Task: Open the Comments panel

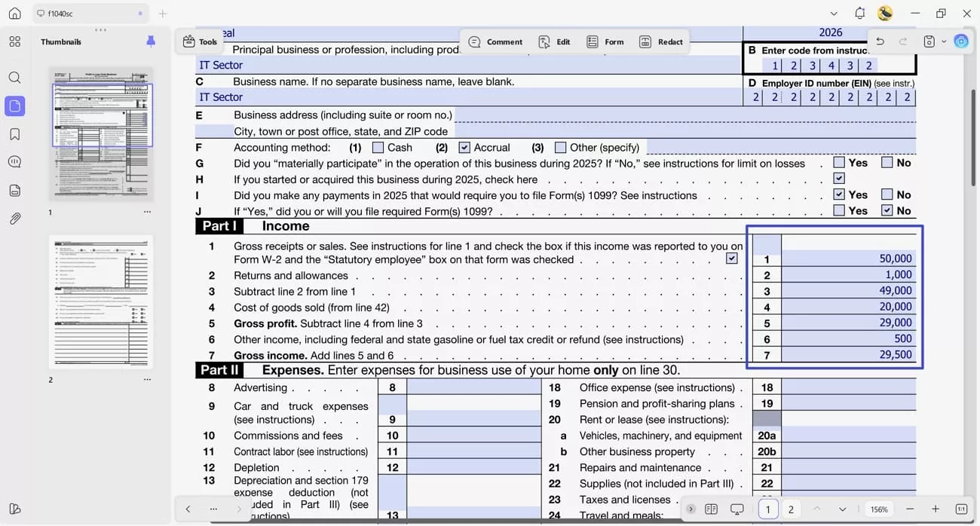Action: click(x=14, y=162)
